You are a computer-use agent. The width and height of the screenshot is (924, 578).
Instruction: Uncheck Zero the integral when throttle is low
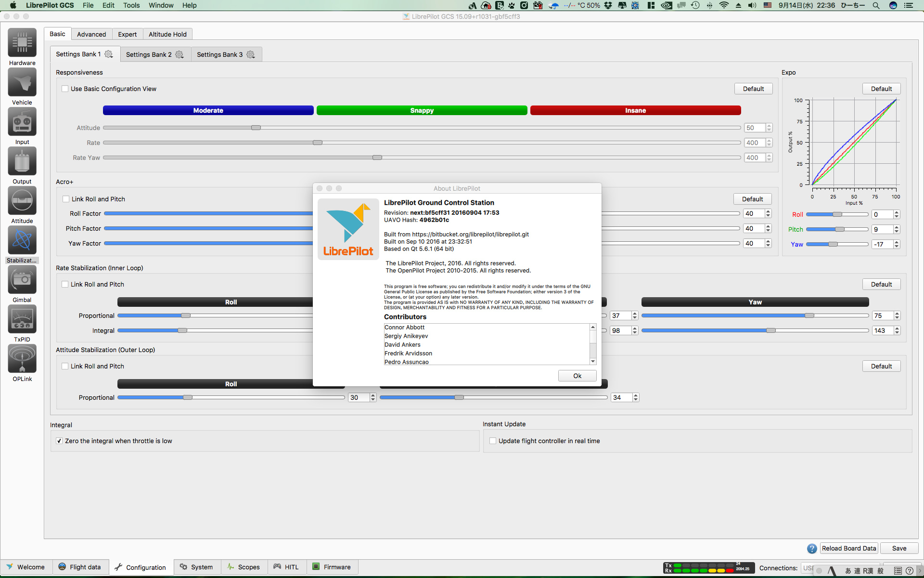click(x=59, y=441)
